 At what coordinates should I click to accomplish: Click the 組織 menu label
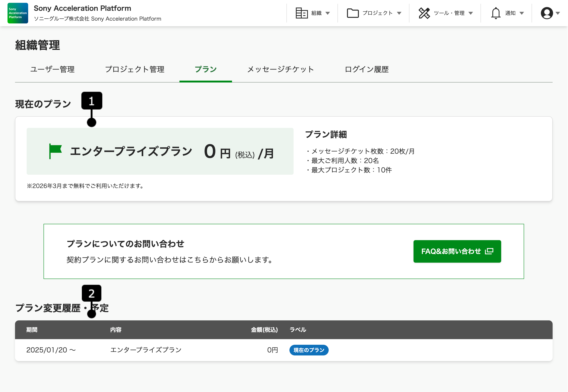click(x=316, y=13)
